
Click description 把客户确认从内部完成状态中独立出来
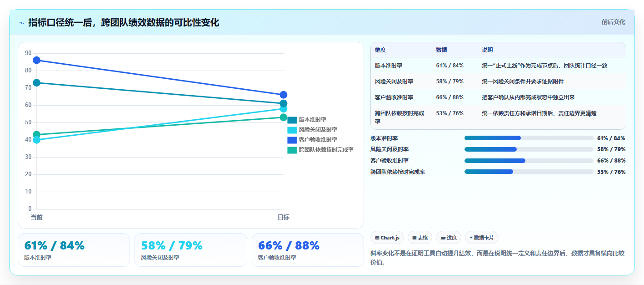(x=528, y=97)
